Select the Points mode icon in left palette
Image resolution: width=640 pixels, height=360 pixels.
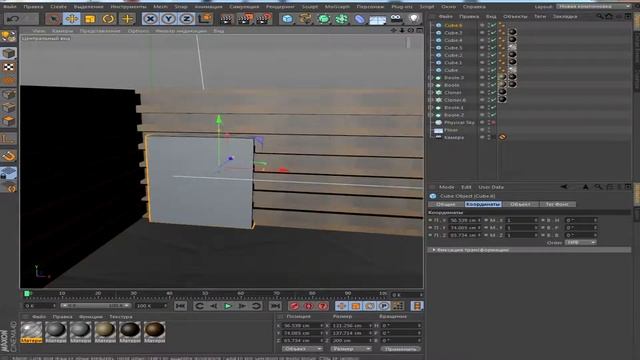coord(9,95)
